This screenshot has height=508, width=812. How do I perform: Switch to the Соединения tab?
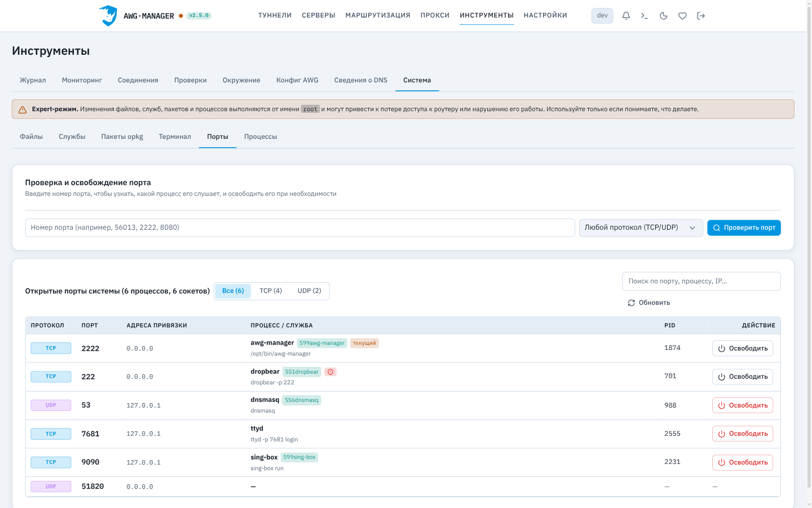[x=138, y=80]
